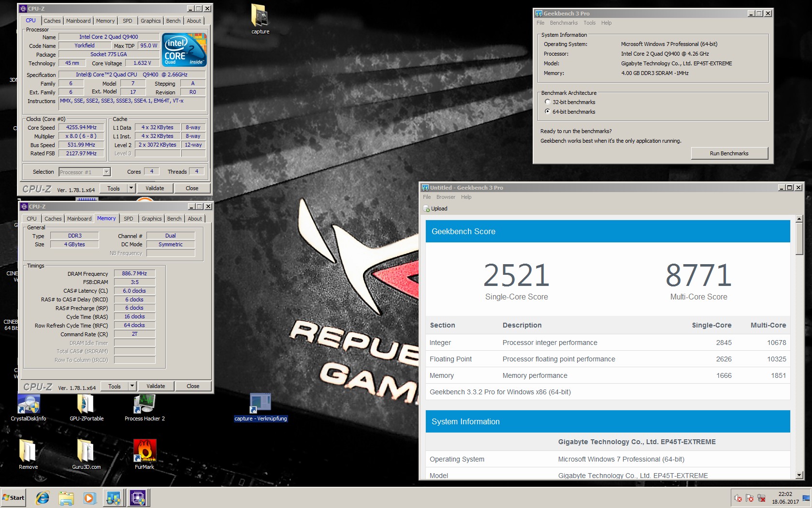This screenshot has width=812, height=508.
Task: Click DRAM Frequency value 886.7 MHz
Action: 134,273
